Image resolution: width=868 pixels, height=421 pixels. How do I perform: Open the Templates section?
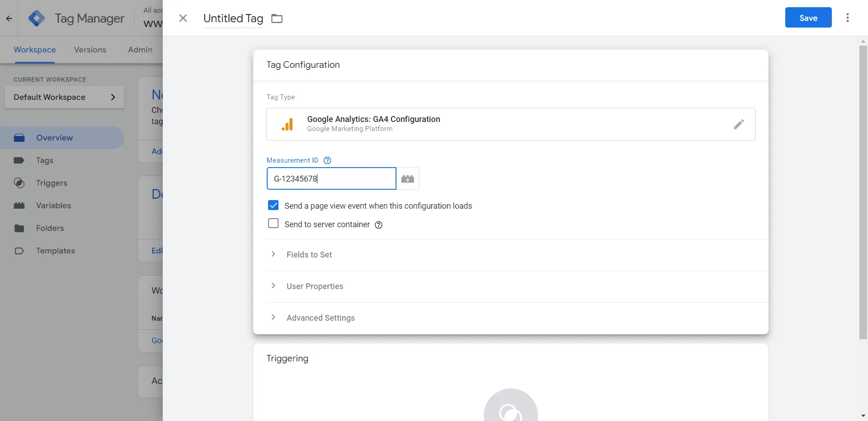click(x=55, y=251)
